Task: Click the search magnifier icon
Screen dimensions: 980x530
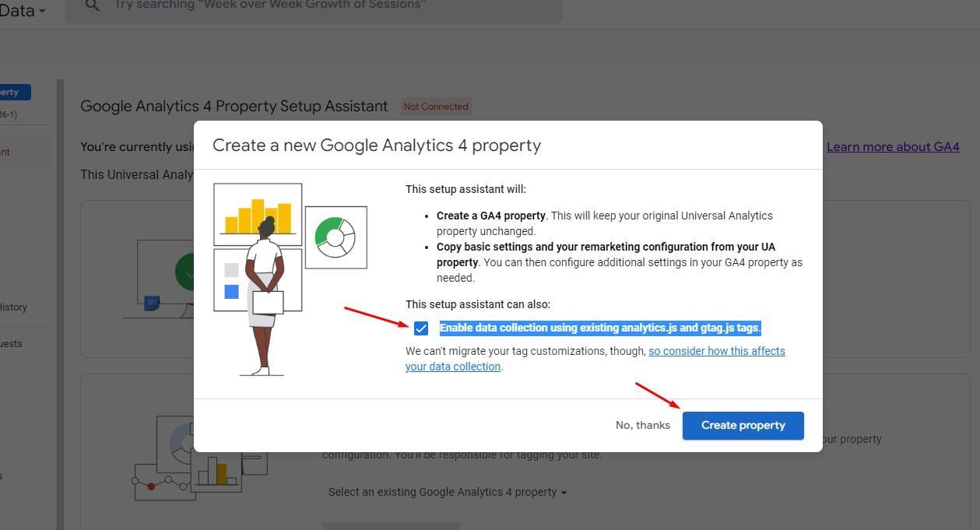Action: tap(92, 5)
